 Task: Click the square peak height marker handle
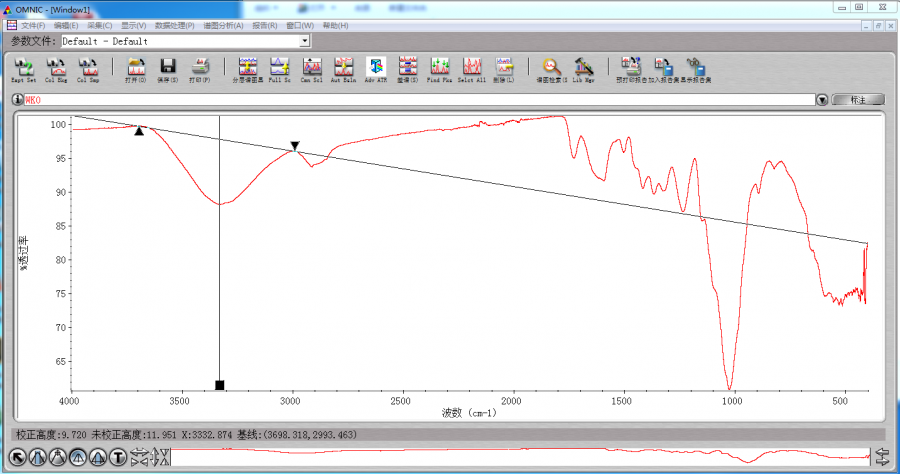click(220, 385)
